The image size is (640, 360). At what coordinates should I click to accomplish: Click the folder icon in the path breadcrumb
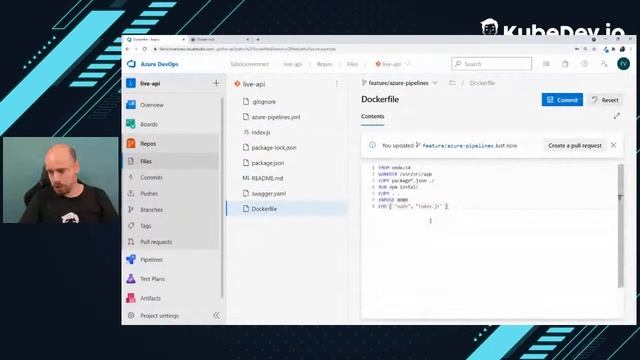[452, 83]
